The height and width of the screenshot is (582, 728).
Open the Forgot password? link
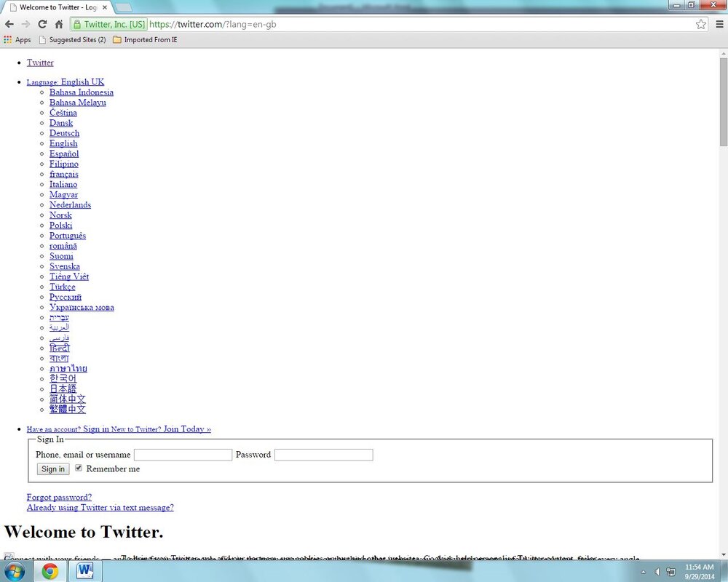[59, 497]
